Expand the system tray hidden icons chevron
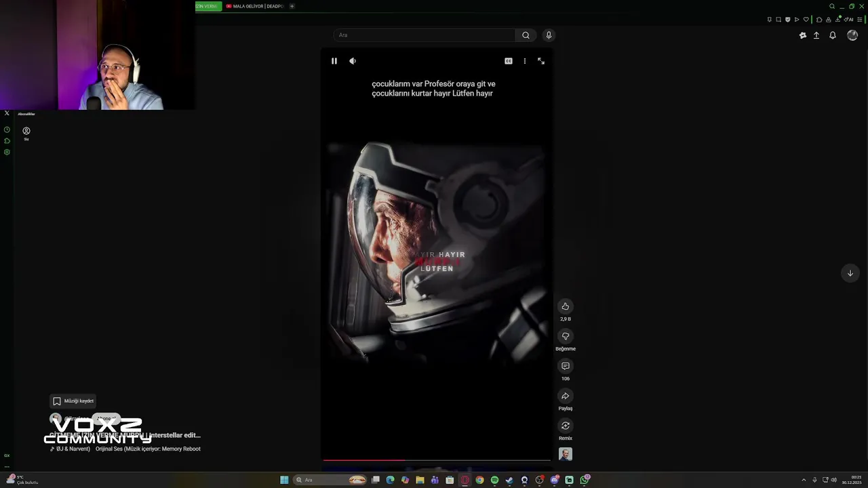The width and height of the screenshot is (868, 488). (x=804, y=480)
